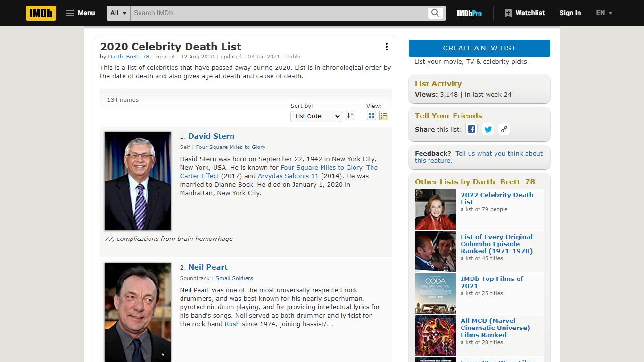This screenshot has height=362, width=644.
Task: Open List of Every Original Columbo Episode link
Action: tap(496, 244)
